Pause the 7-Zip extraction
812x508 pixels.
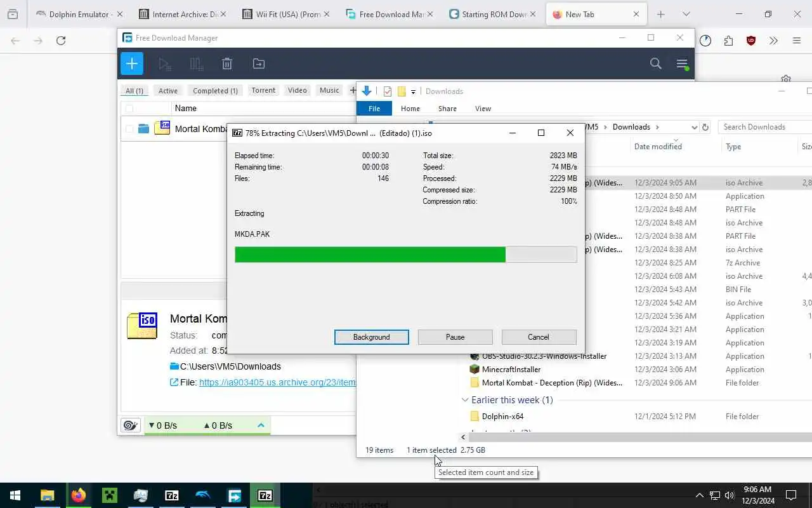pyautogui.click(x=455, y=337)
